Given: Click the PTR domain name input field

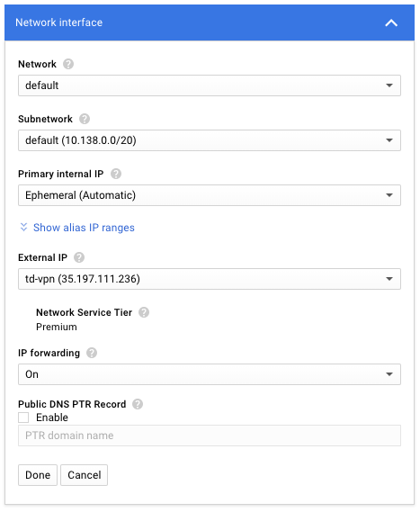Looking at the screenshot, I should [x=210, y=436].
